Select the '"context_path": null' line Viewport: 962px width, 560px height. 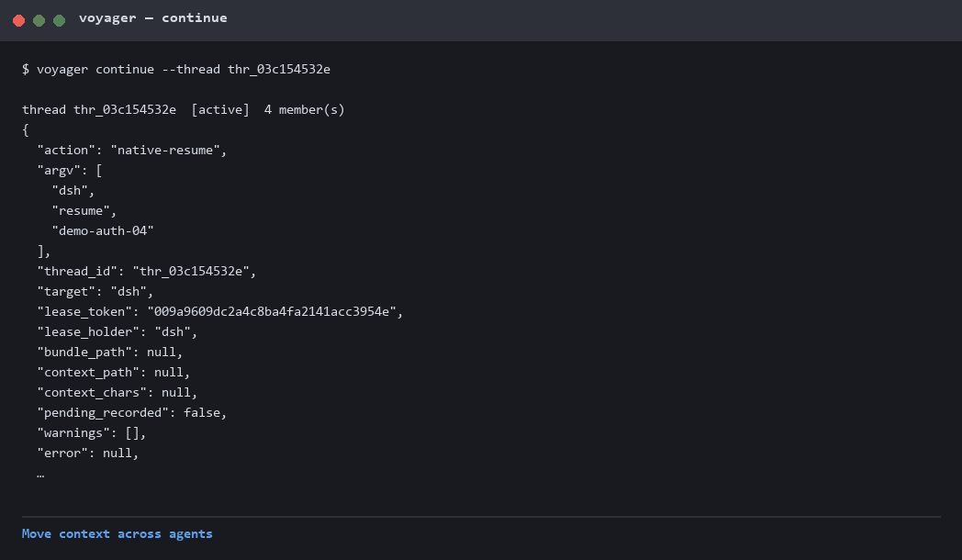pyautogui.click(x=114, y=373)
